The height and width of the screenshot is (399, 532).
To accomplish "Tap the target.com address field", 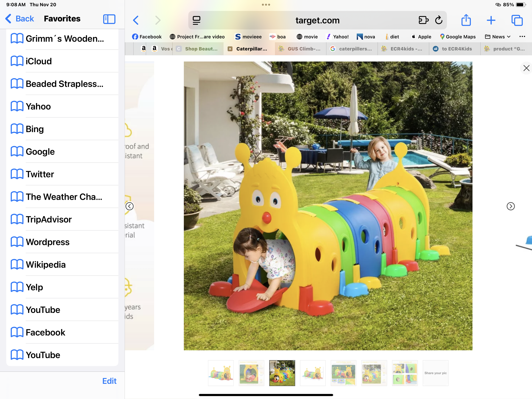I will pyautogui.click(x=317, y=20).
